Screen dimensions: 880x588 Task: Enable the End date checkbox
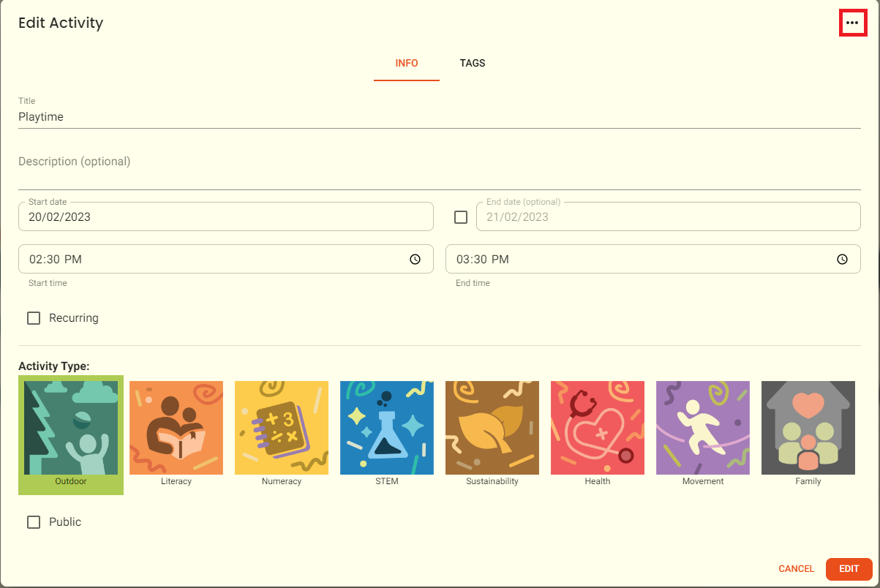tap(461, 217)
